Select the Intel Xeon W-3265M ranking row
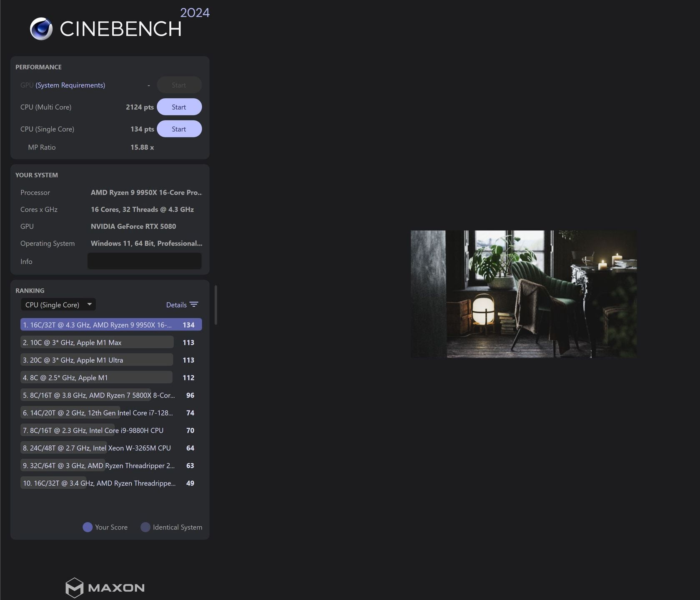The image size is (700, 600). point(111,448)
